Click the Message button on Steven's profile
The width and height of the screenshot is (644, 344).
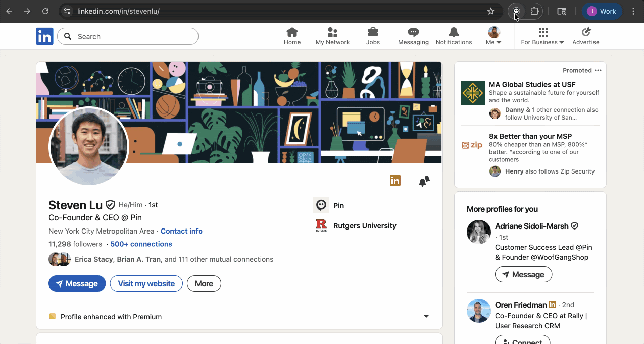(77, 283)
